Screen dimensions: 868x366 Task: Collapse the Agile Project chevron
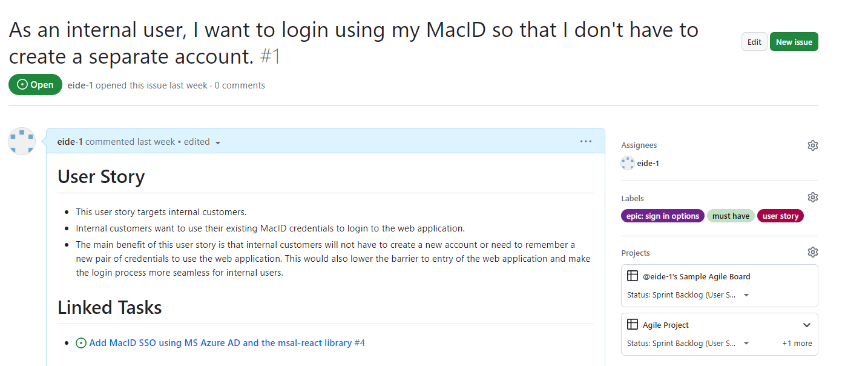point(806,325)
